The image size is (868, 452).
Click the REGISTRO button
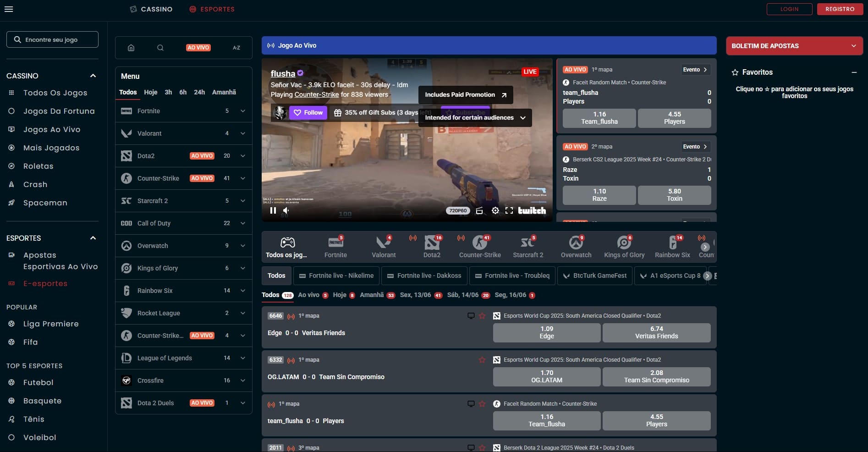click(840, 9)
